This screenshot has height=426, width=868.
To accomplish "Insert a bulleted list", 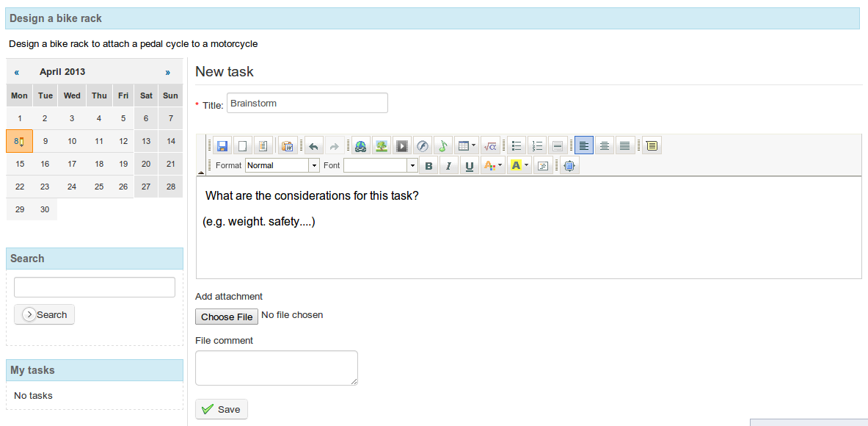I will 517,145.
